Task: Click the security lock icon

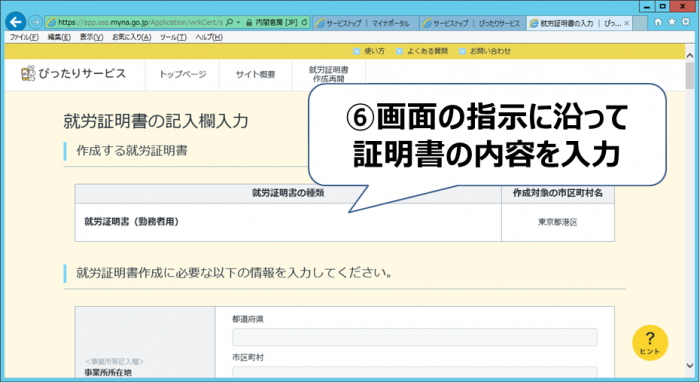Action: [x=249, y=22]
